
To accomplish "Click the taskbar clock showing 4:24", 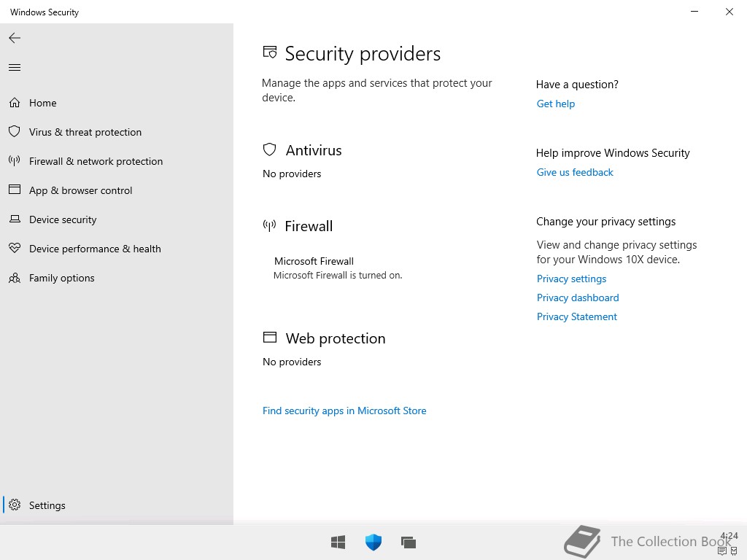I will (x=729, y=536).
